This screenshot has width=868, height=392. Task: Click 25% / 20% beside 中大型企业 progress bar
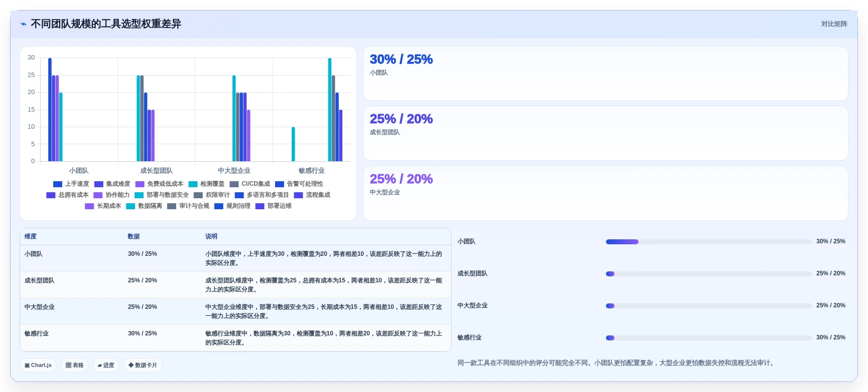pos(830,306)
